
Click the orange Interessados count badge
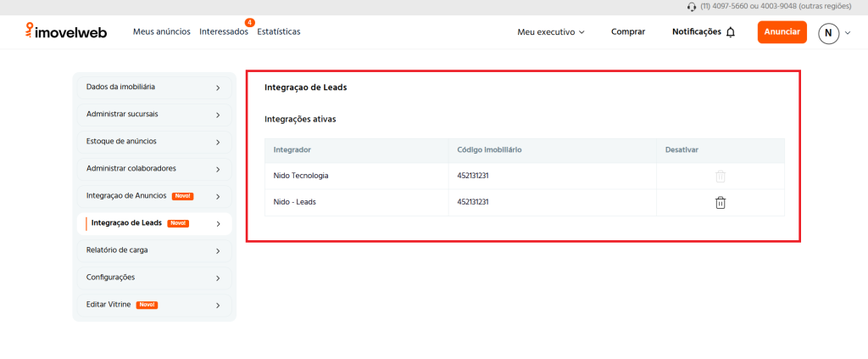tap(249, 22)
